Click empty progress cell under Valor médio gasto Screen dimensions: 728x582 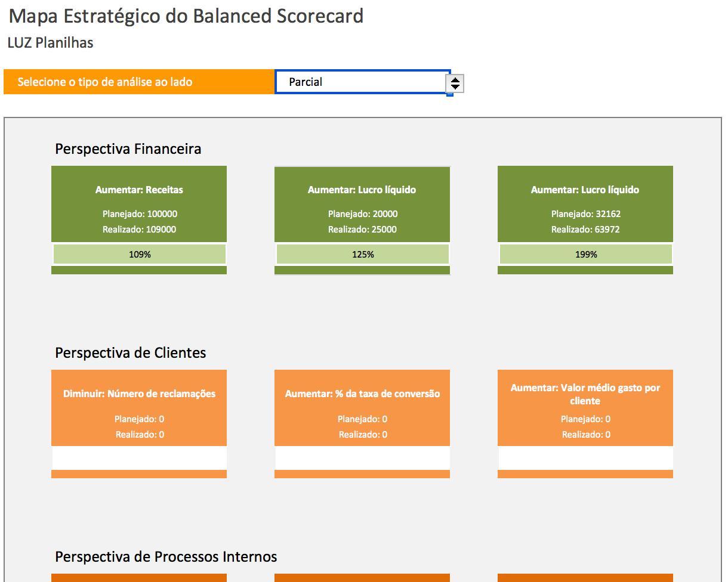click(585, 458)
